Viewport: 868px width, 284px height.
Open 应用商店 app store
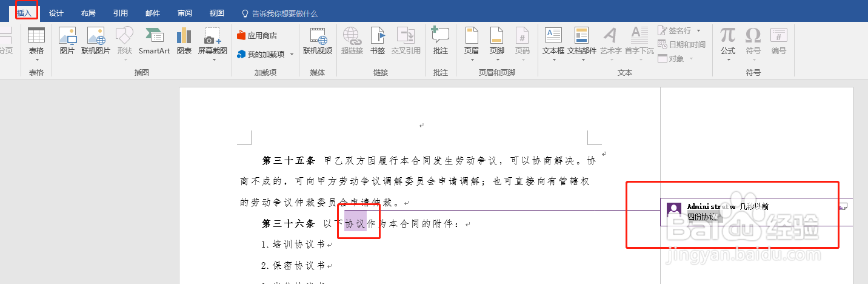tap(257, 35)
